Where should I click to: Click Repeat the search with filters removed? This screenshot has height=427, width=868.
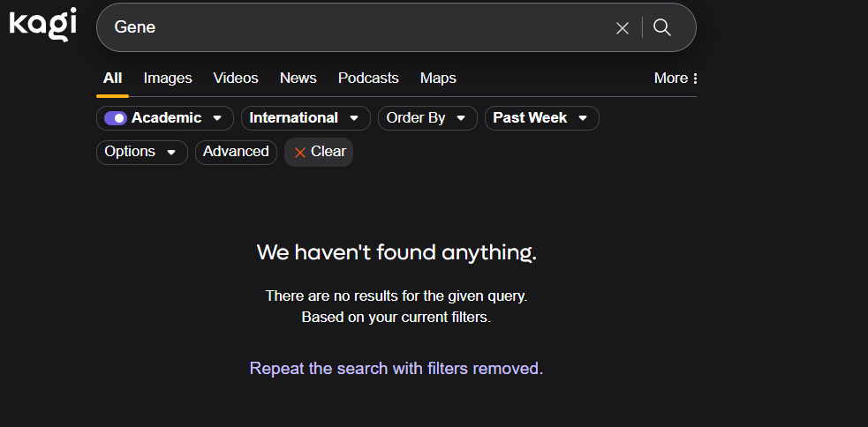396,369
